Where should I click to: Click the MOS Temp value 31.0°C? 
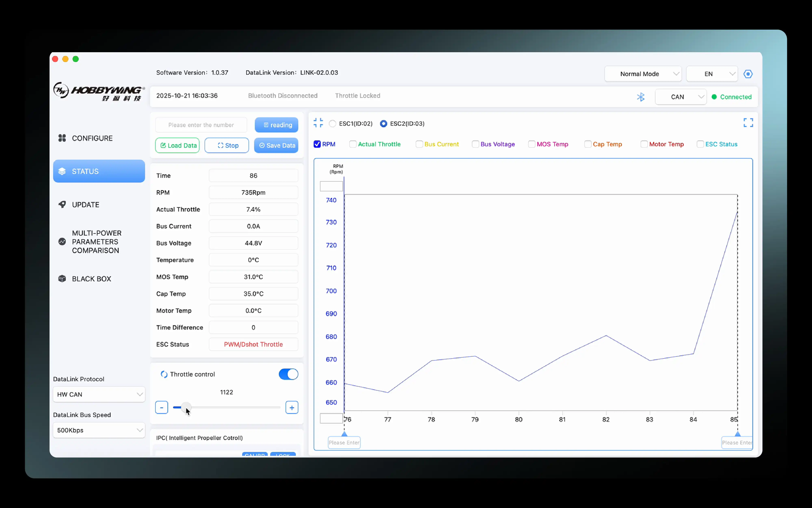pyautogui.click(x=253, y=277)
